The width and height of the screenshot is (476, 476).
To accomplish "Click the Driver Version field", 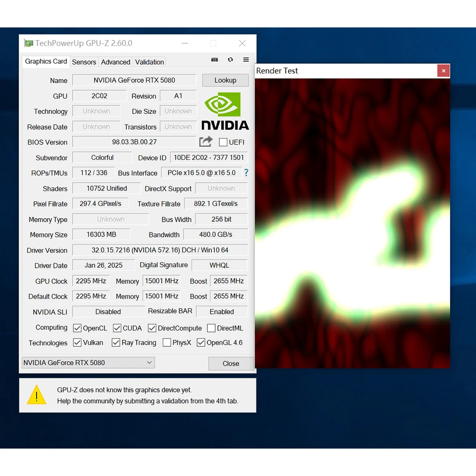I will [x=160, y=250].
